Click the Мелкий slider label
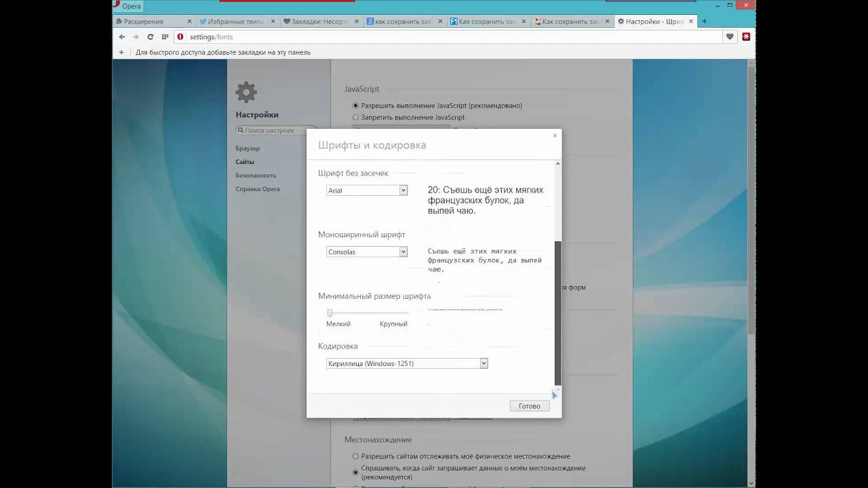This screenshot has height=488, width=868. 338,324
